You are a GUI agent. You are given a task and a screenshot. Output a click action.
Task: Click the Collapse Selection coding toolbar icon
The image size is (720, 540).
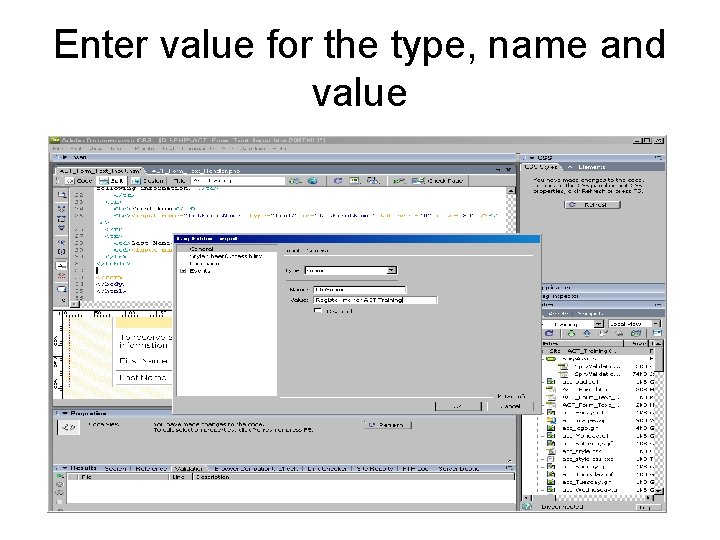point(62,218)
